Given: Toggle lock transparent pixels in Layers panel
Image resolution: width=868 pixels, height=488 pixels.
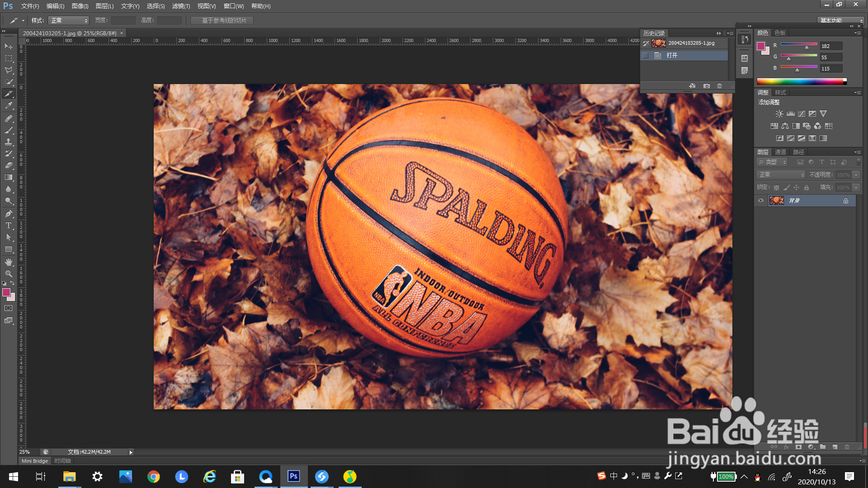Looking at the screenshot, I should click(x=776, y=188).
